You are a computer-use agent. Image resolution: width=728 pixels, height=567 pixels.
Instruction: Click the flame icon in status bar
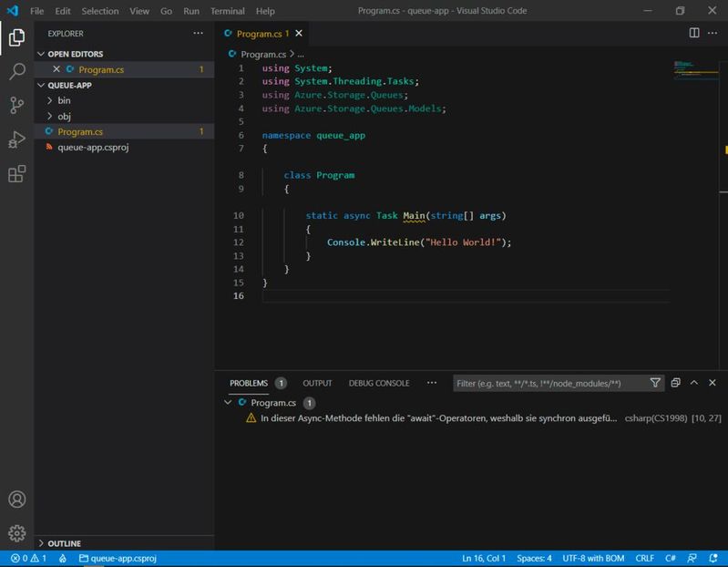[63, 558]
